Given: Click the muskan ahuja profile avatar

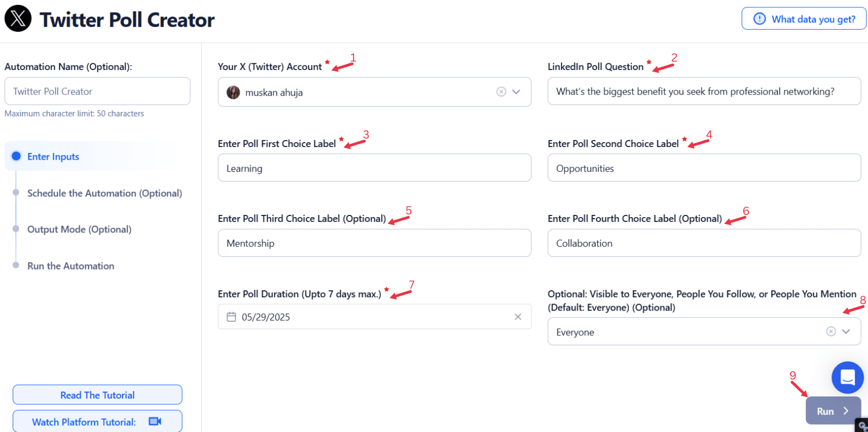Looking at the screenshot, I should [x=233, y=92].
